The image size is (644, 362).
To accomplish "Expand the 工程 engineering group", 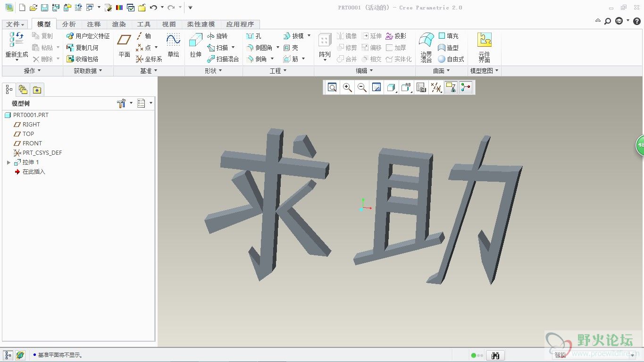I will [x=278, y=71].
